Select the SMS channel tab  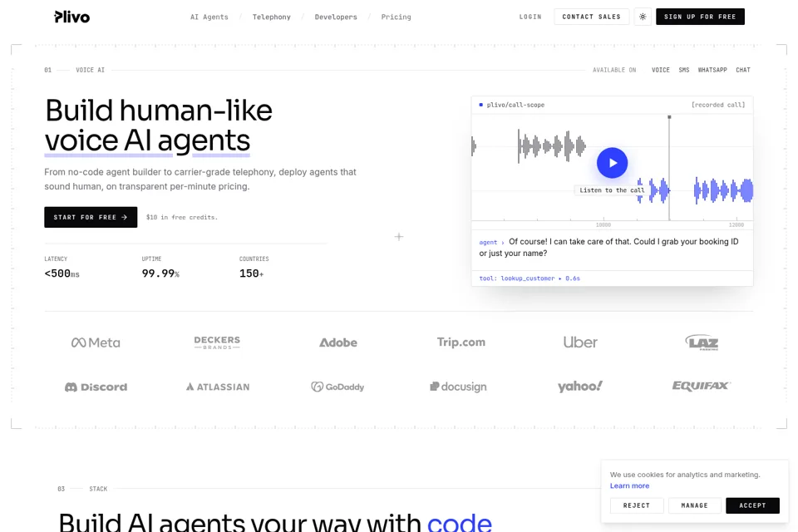click(684, 70)
